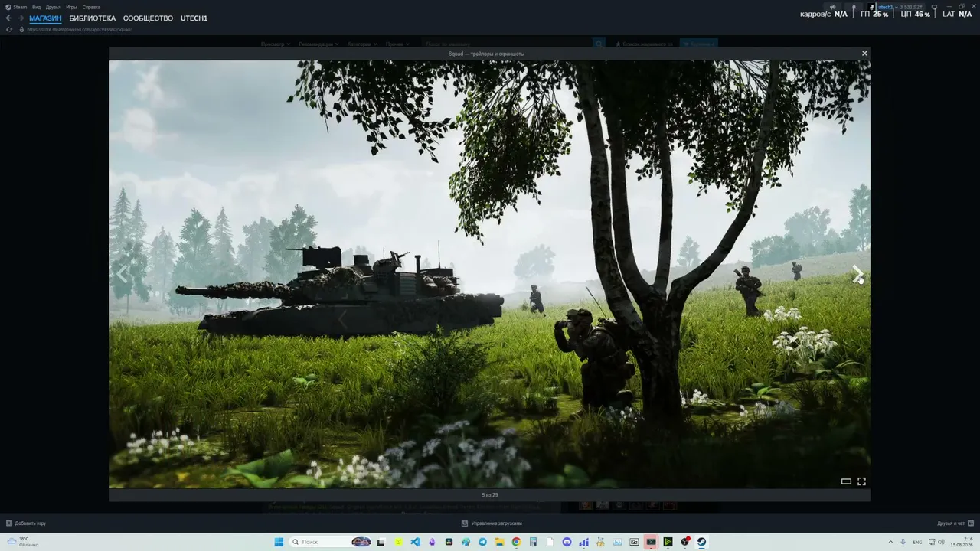
Task: Click the Windows taskbar Поиск search box
Action: pos(331,542)
